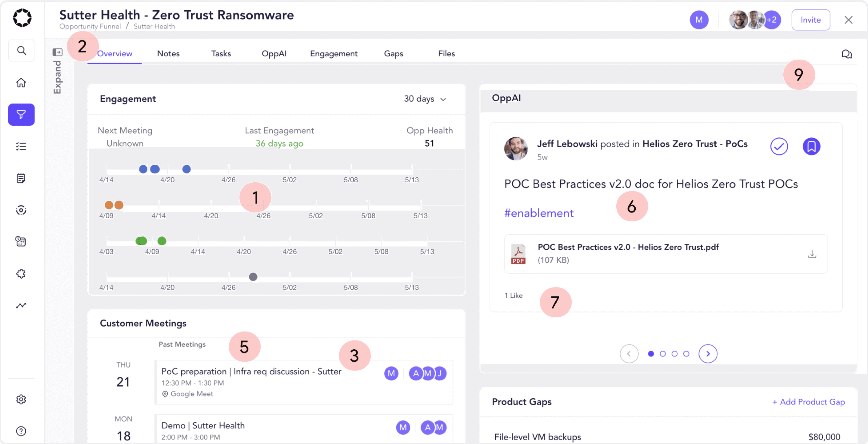Toggle the checkmark on Jeff Lebowski's post
This screenshot has width=868, height=444.
point(779,146)
